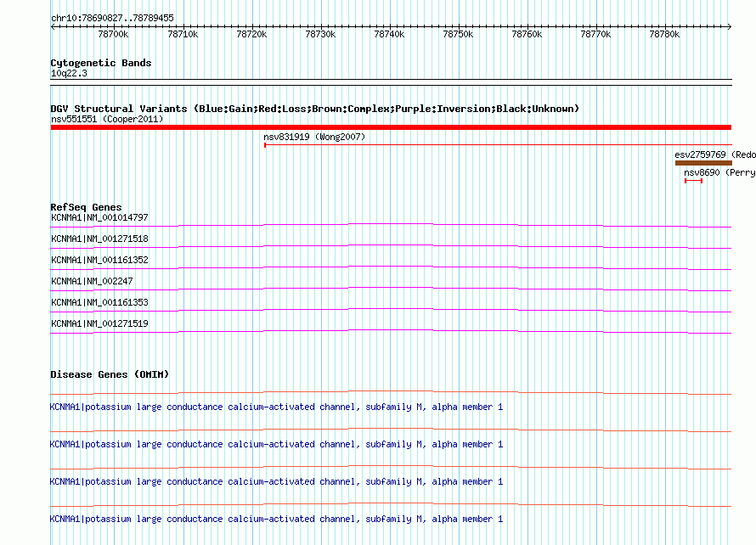Screen dimensions: 756x545
Task: Open the KCNMA1|NM_001161352 transcript
Action: [99, 261]
